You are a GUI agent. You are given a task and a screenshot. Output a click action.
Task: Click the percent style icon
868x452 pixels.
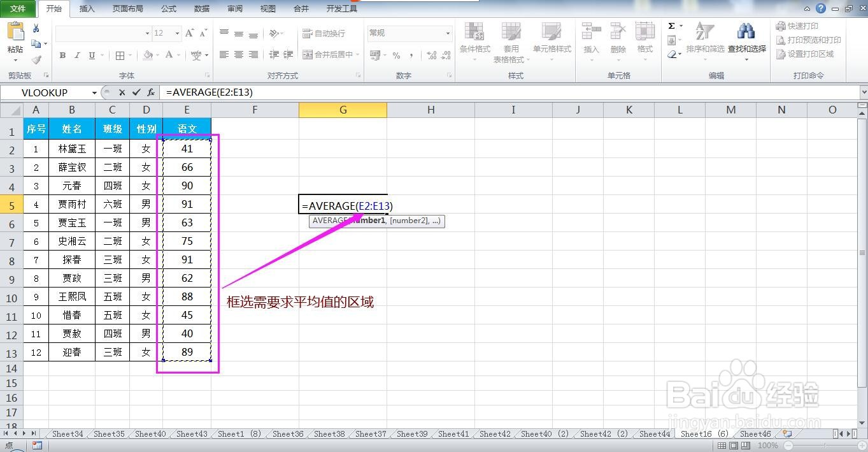pyautogui.click(x=396, y=55)
